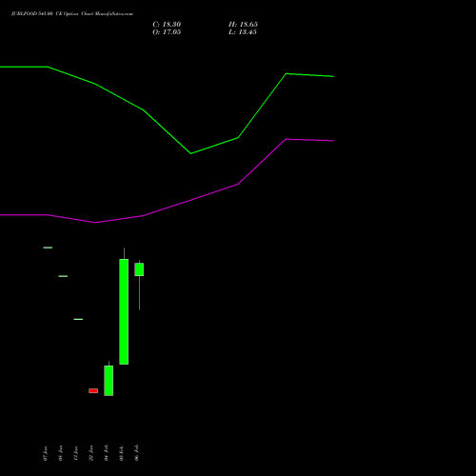Click the open value O: 17.05

pos(167,32)
